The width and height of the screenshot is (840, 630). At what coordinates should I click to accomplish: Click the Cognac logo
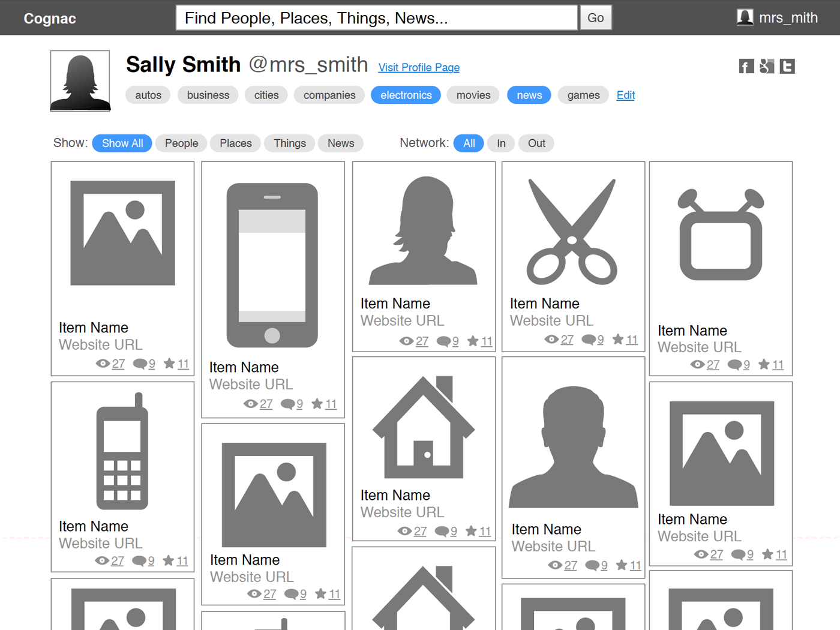[x=50, y=19]
